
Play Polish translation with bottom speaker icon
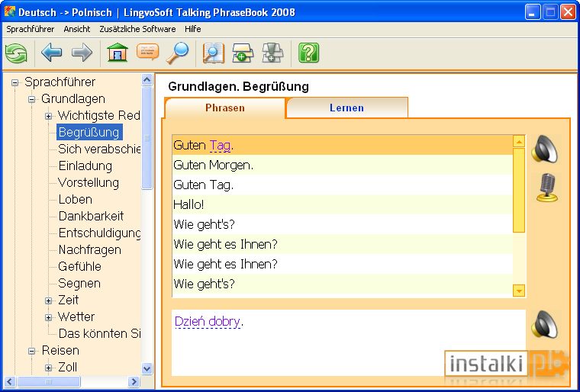544,324
